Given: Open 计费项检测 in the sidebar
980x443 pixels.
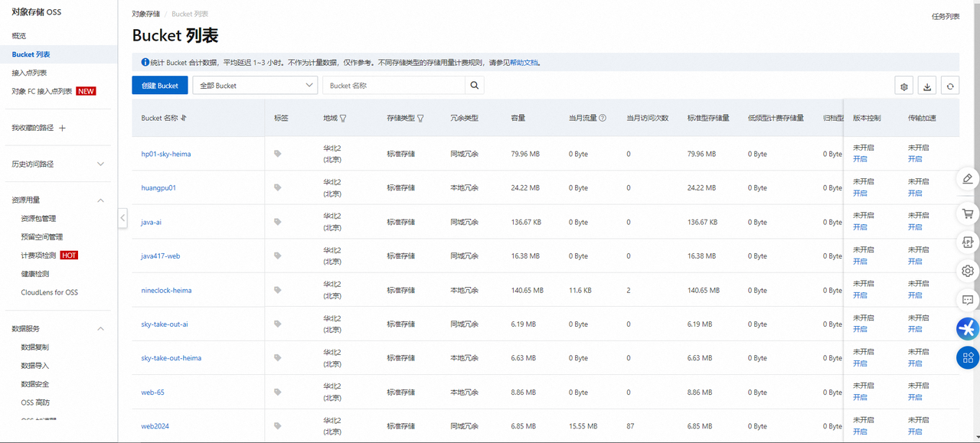Looking at the screenshot, I should coord(38,255).
